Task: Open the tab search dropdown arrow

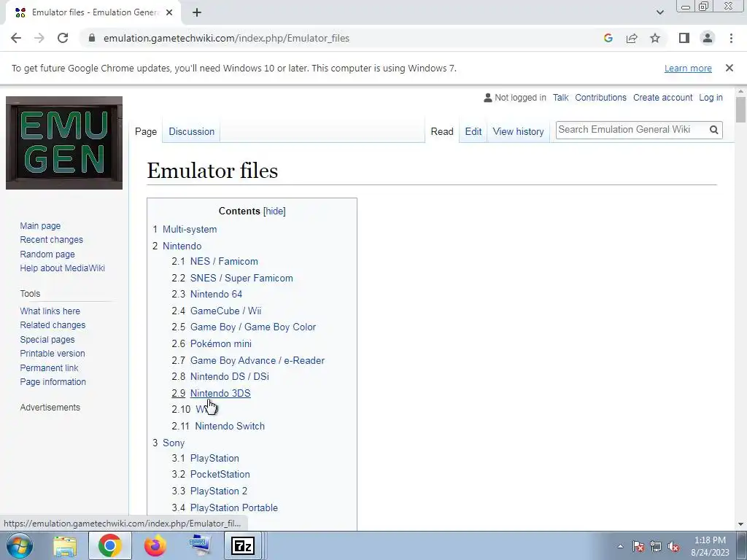Action: click(659, 12)
